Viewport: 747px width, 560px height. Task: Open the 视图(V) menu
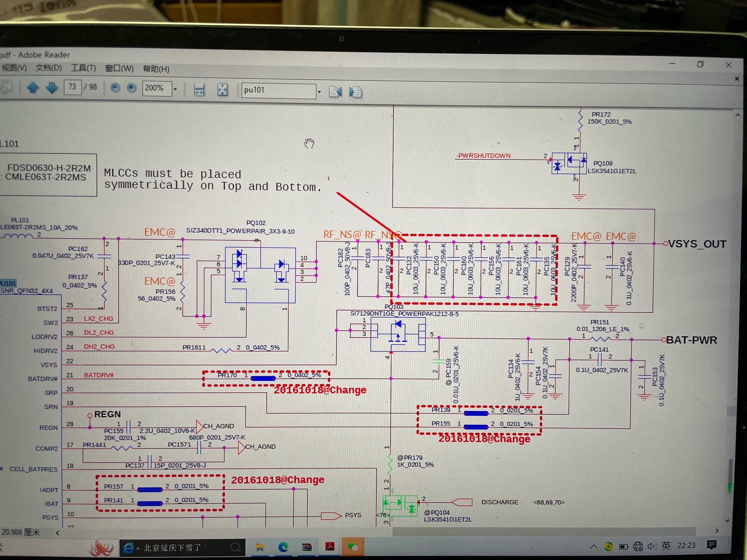pyautogui.click(x=14, y=68)
